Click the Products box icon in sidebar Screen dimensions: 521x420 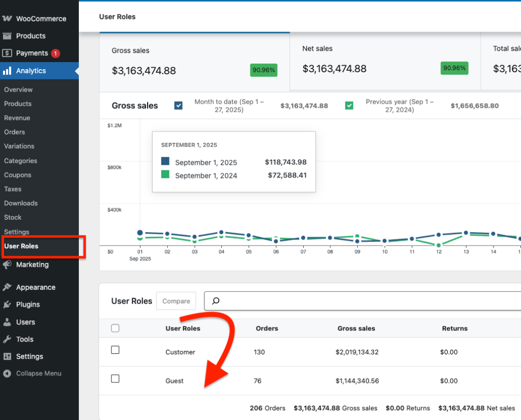tap(7, 36)
